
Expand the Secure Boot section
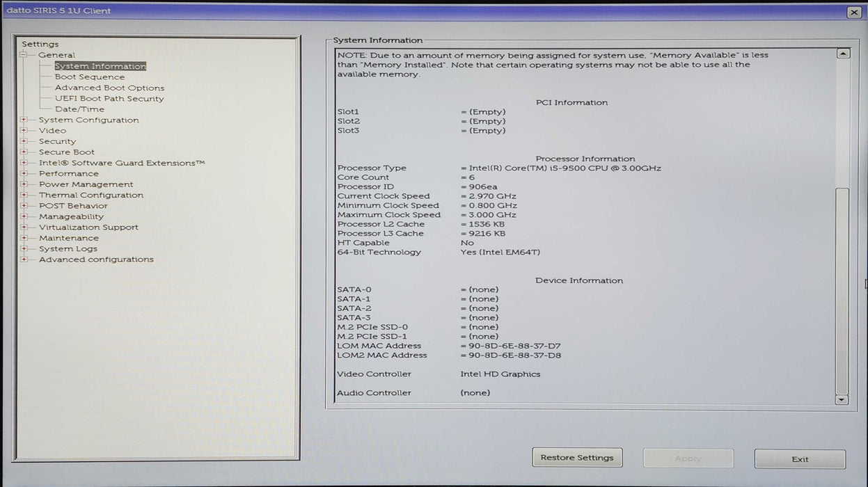(24, 152)
